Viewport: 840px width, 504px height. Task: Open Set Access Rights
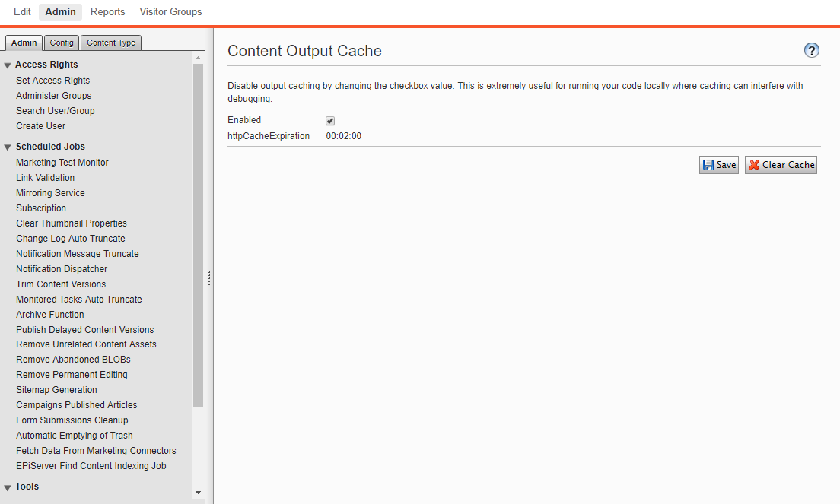pos(52,80)
